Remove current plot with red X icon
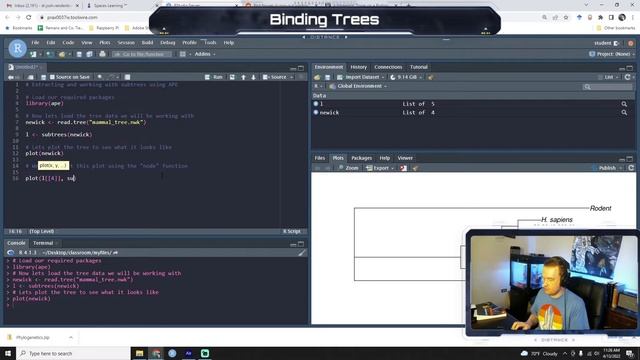Screen dimensions: 640x360 (x=403, y=168)
